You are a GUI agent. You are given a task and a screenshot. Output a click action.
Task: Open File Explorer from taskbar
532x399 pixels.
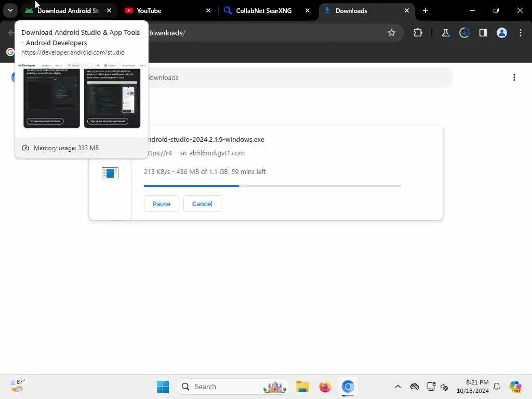[302, 387]
